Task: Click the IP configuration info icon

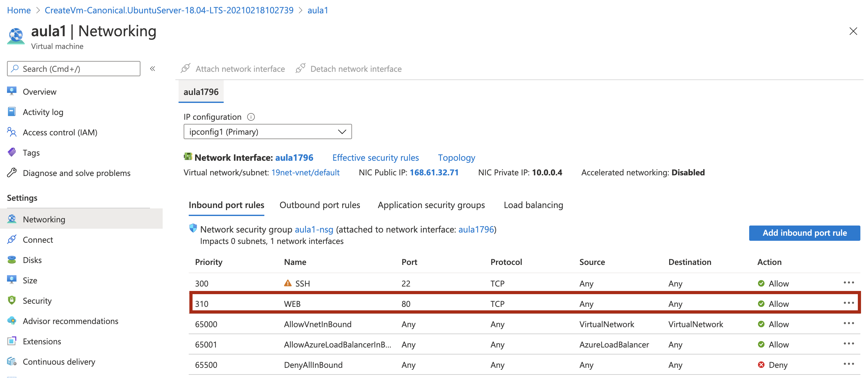Action: [251, 117]
